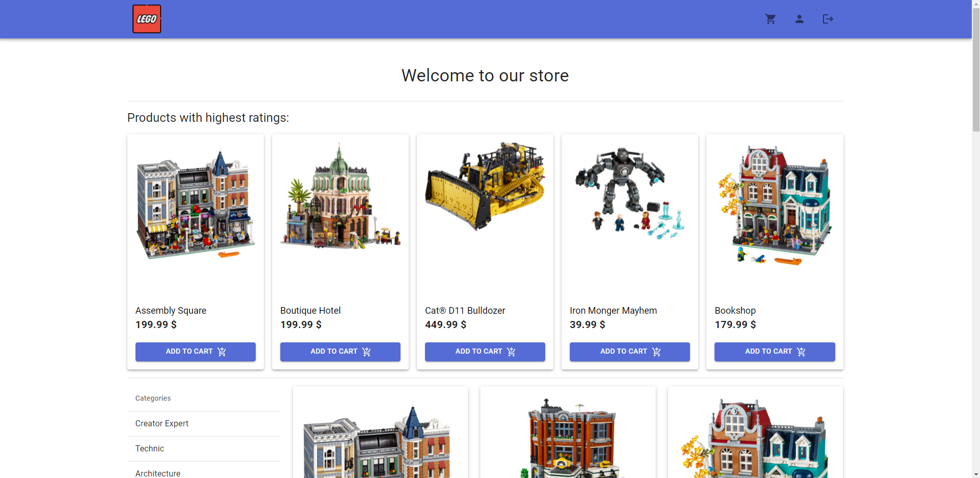
Task: Click the scrollbar down arrow
Action: coord(976,474)
